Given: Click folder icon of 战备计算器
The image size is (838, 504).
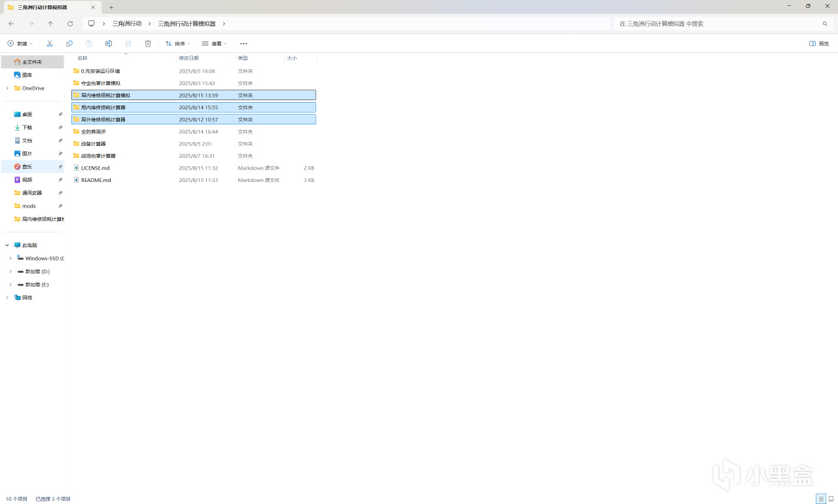Looking at the screenshot, I should [76, 144].
